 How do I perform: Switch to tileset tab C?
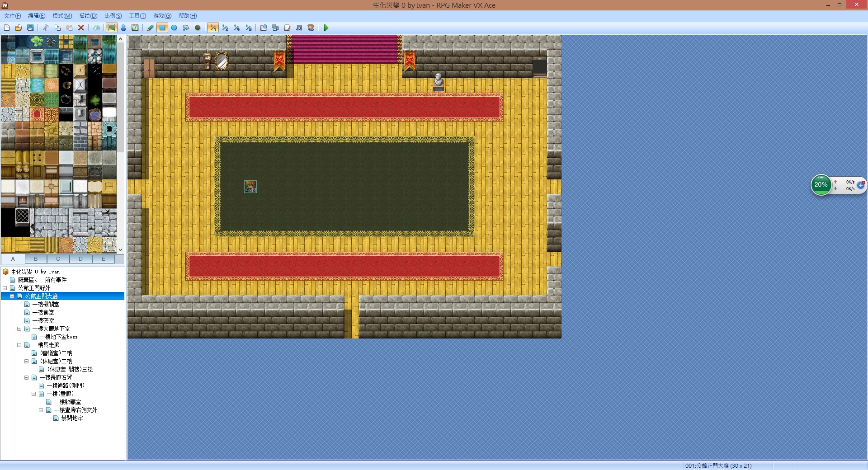click(58, 259)
